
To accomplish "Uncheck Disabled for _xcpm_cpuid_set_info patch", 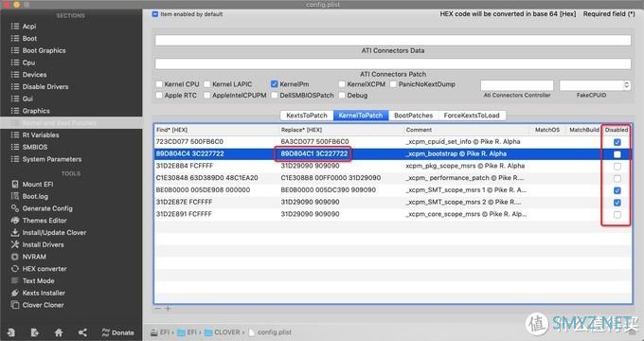I will 617,142.
